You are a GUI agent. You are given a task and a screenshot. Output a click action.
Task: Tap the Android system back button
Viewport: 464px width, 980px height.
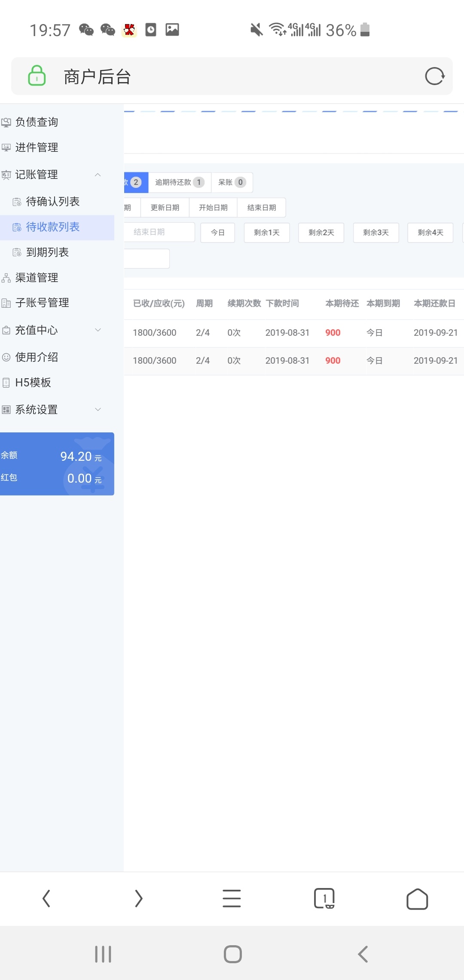pyautogui.click(x=363, y=954)
